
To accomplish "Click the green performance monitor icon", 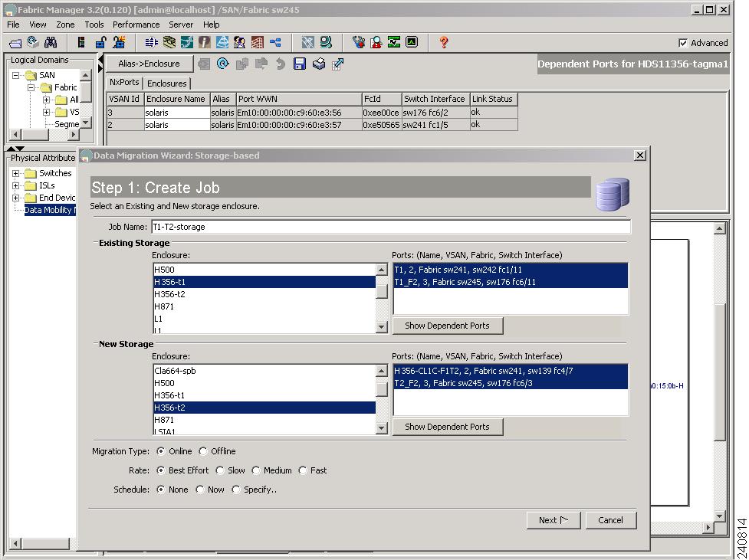I will [x=394, y=42].
